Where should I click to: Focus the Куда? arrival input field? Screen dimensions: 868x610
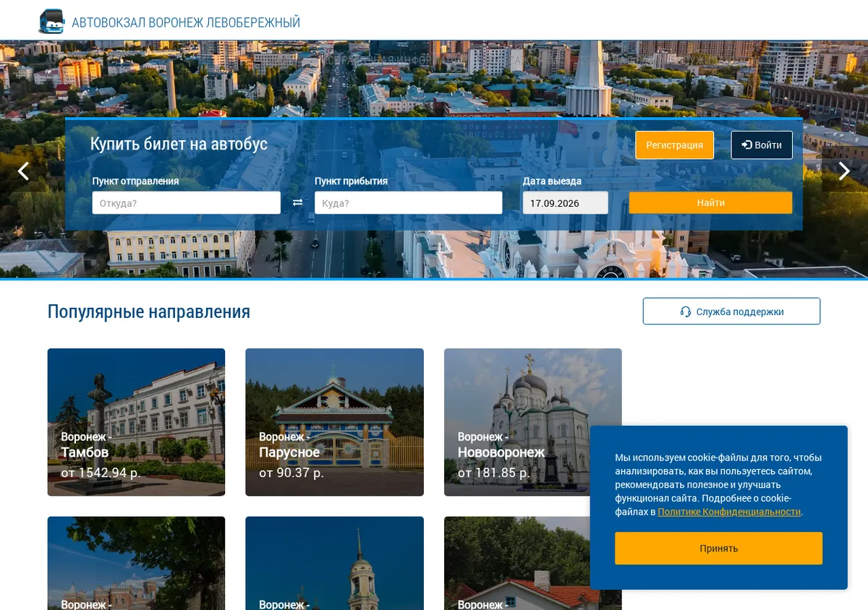click(x=408, y=203)
